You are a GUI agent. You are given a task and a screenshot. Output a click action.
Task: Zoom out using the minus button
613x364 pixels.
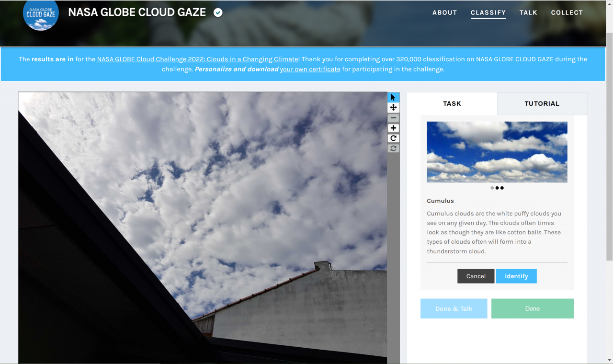pyautogui.click(x=393, y=118)
